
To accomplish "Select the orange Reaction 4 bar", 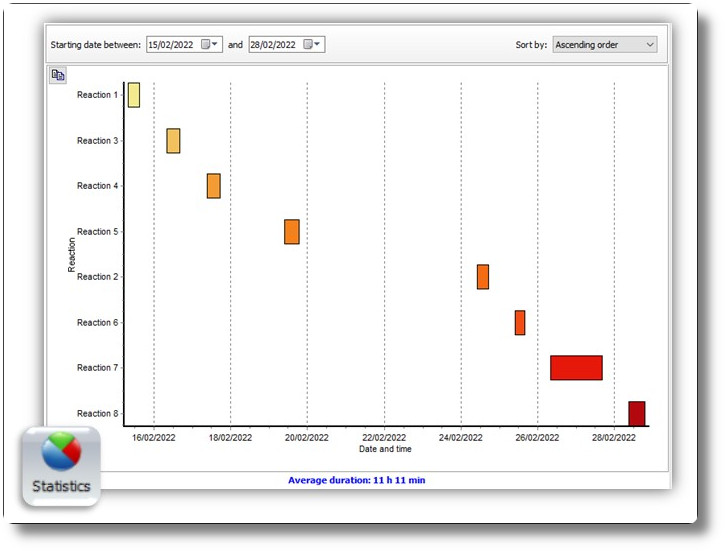I will click(214, 186).
